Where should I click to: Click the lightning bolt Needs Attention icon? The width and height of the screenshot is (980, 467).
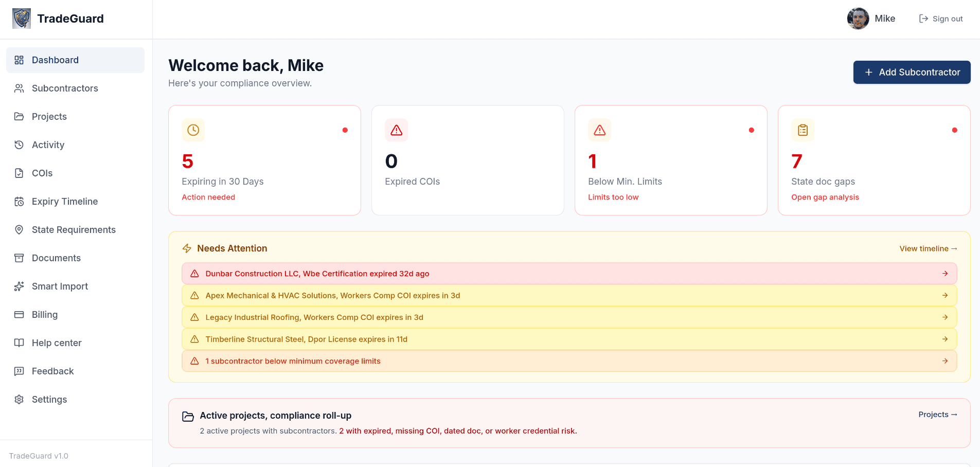[x=187, y=248]
